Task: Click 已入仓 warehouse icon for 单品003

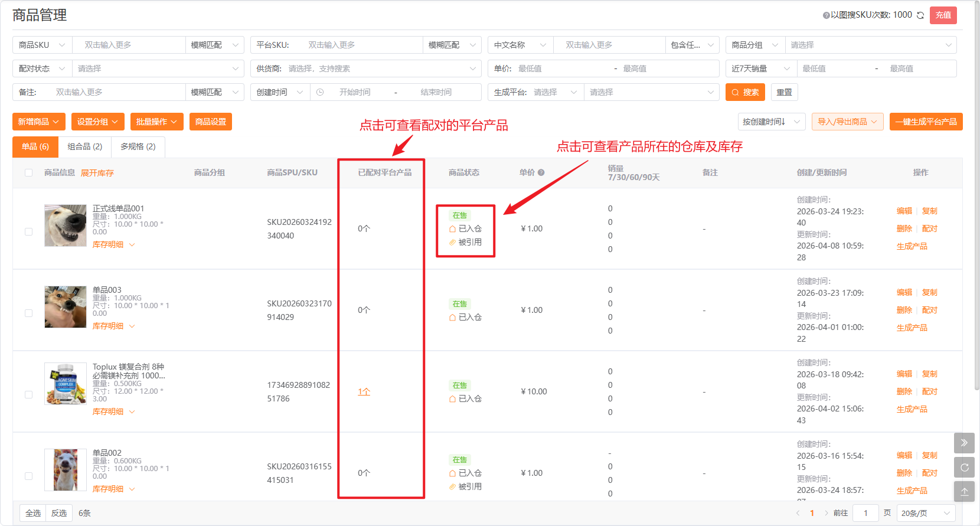Action: click(x=453, y=317)
